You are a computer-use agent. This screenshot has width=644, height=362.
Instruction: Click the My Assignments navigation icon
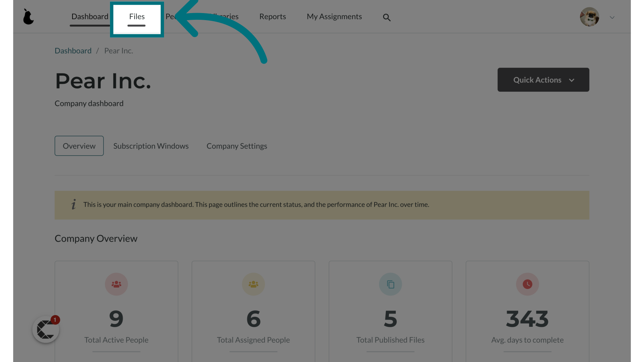tap(334, 16)
